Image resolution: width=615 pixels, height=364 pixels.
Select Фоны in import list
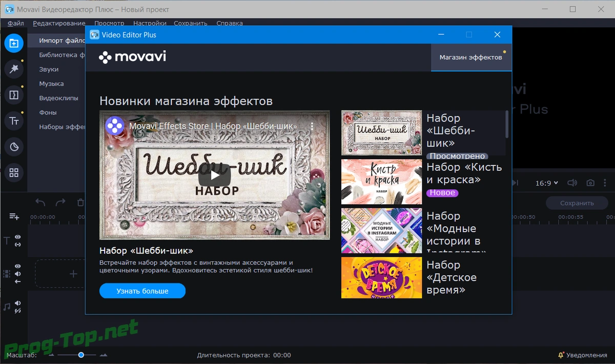pyautogui.click(x=48, y=112)
